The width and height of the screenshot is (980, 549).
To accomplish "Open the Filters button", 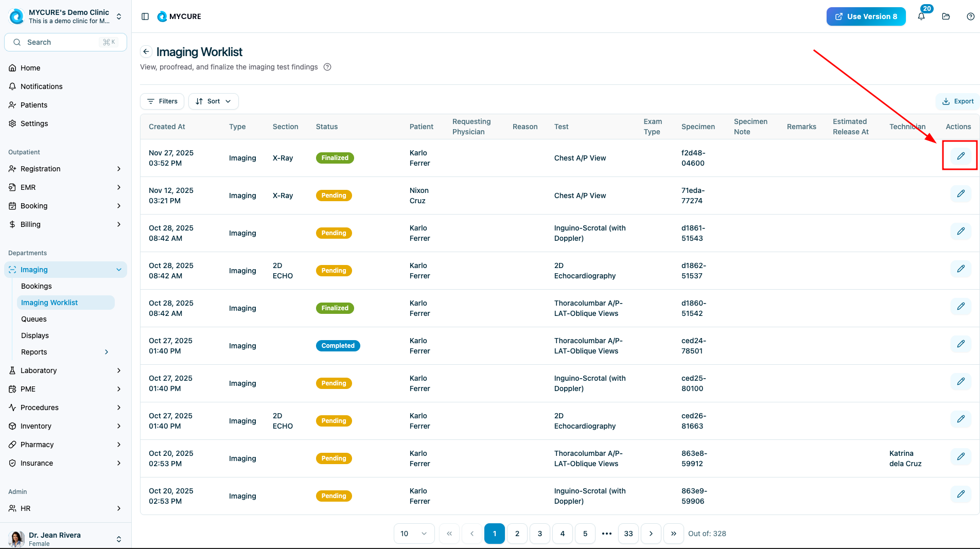I will (x=162, y=101).
